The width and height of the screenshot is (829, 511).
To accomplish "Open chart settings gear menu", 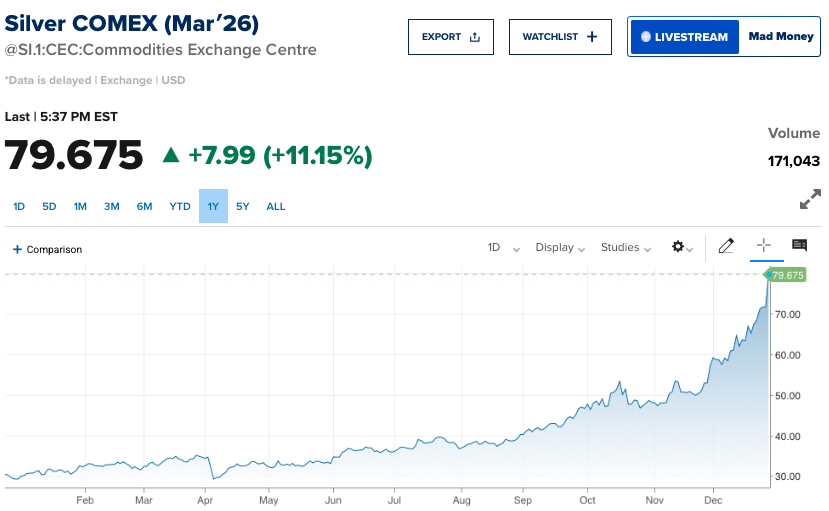I will [681, 247].
